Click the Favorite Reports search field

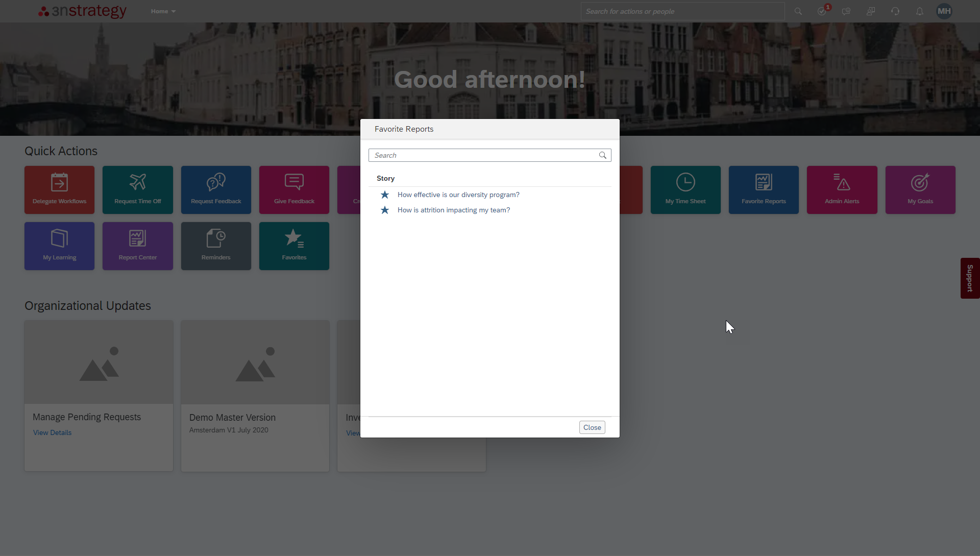coord(482,155)
